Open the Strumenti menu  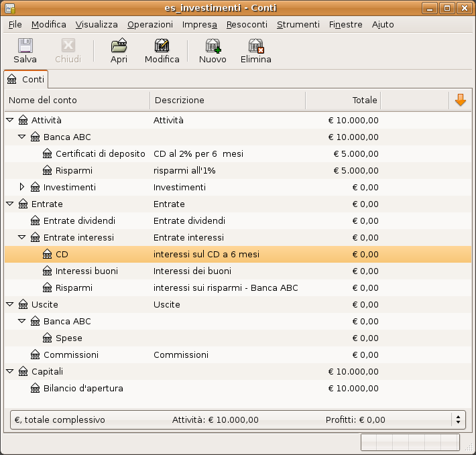coord(298,24)
